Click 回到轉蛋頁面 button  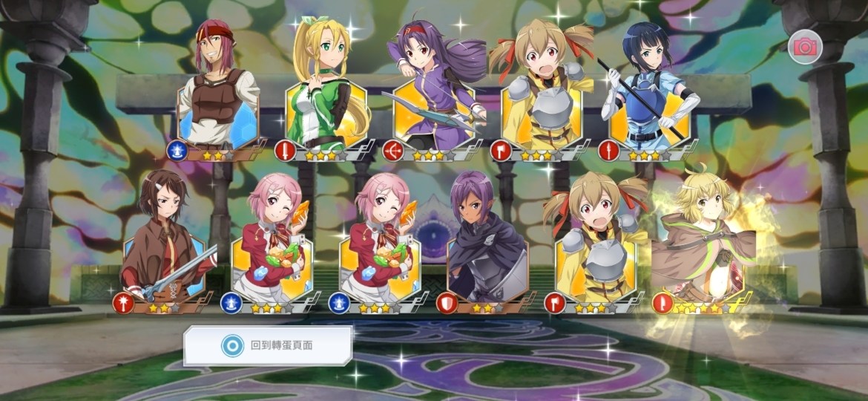point(268,345)
